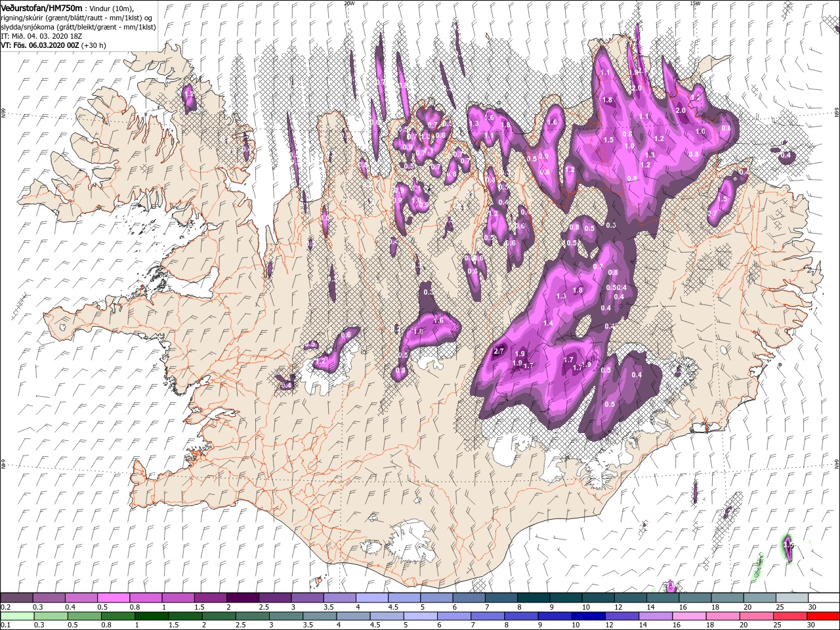Select the lower legend pink swatch at 18

pyautogui.click(x=723, y=616)
